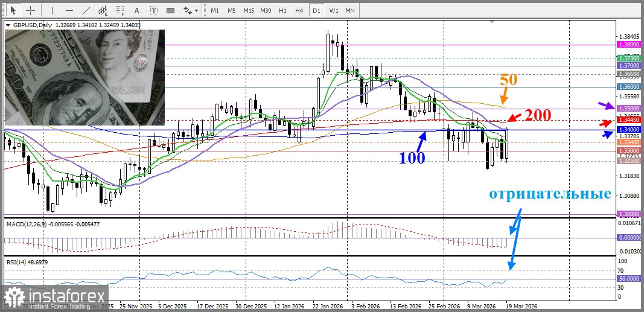Image resolution: width=644 pixels, height=312 pixels.
Task: Toggle the H1 timeframe button
Action: (282, 10)
